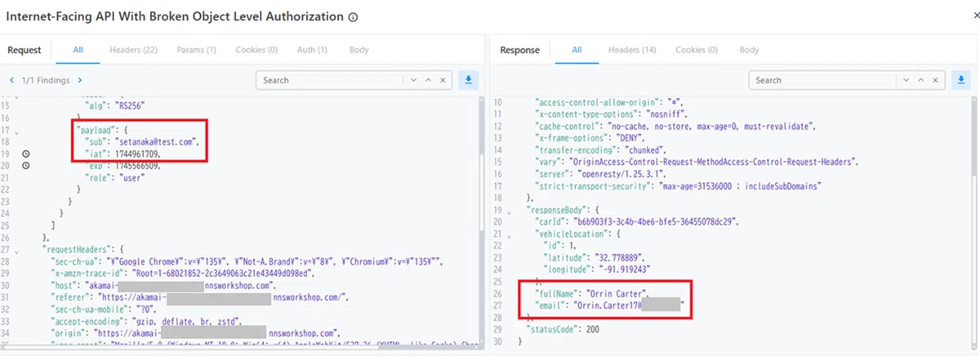
Task: Click the info icon beside the finding title
Action: pyautogui.click(x=353, y=17)
